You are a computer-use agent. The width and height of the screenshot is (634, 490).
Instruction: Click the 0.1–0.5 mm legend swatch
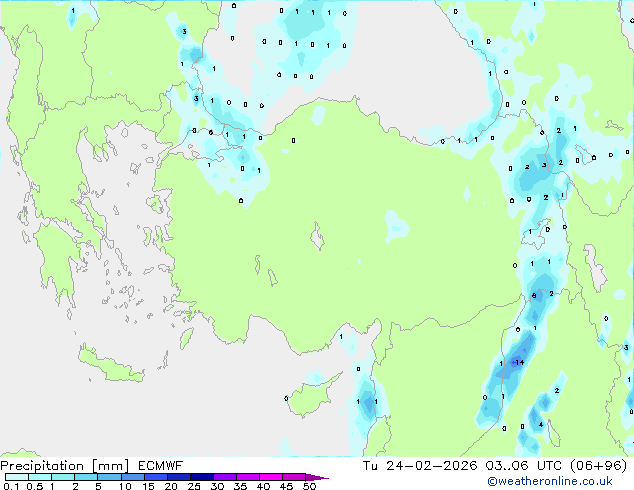point(17,477)
